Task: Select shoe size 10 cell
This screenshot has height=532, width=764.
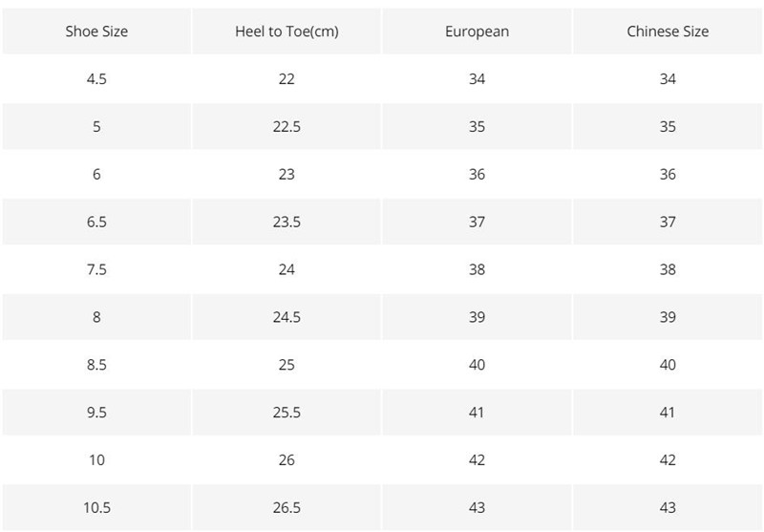Action: [x=96, y=460]
